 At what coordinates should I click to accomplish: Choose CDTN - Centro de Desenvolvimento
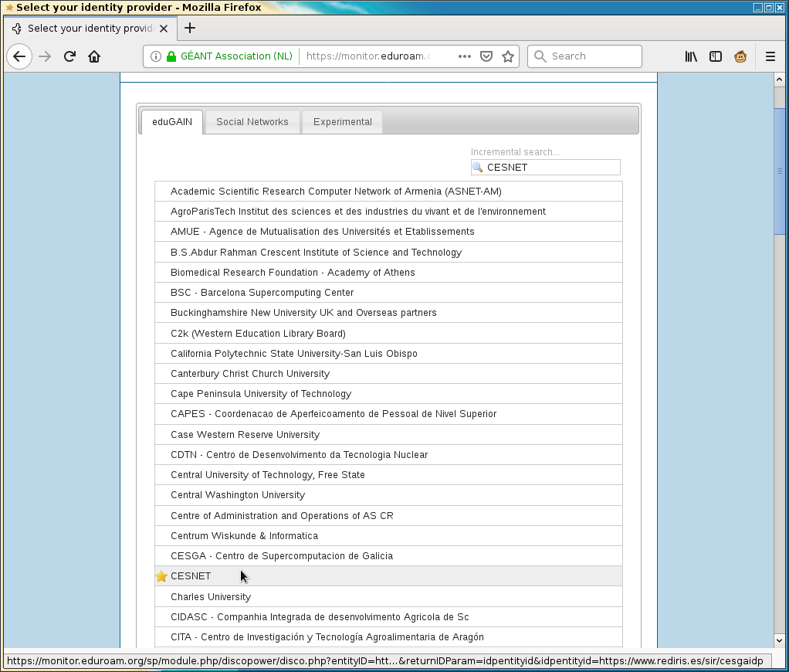click(388, 454)
